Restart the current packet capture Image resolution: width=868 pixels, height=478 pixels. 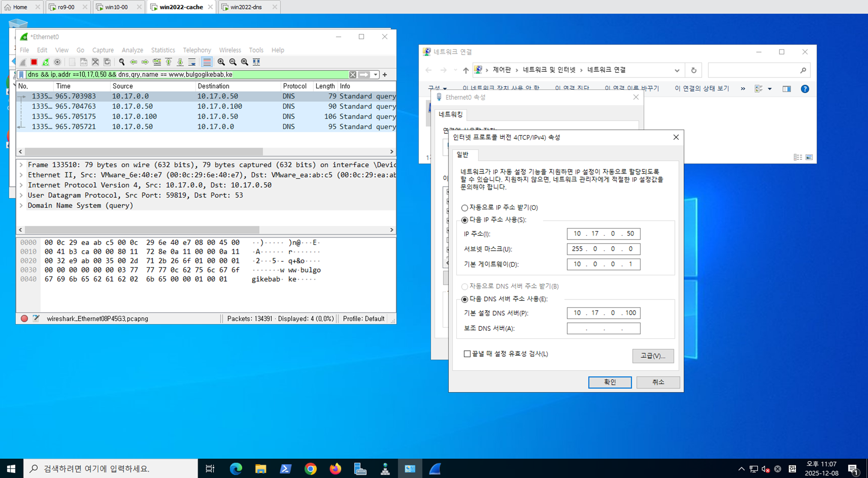click(x=46, y=62)
